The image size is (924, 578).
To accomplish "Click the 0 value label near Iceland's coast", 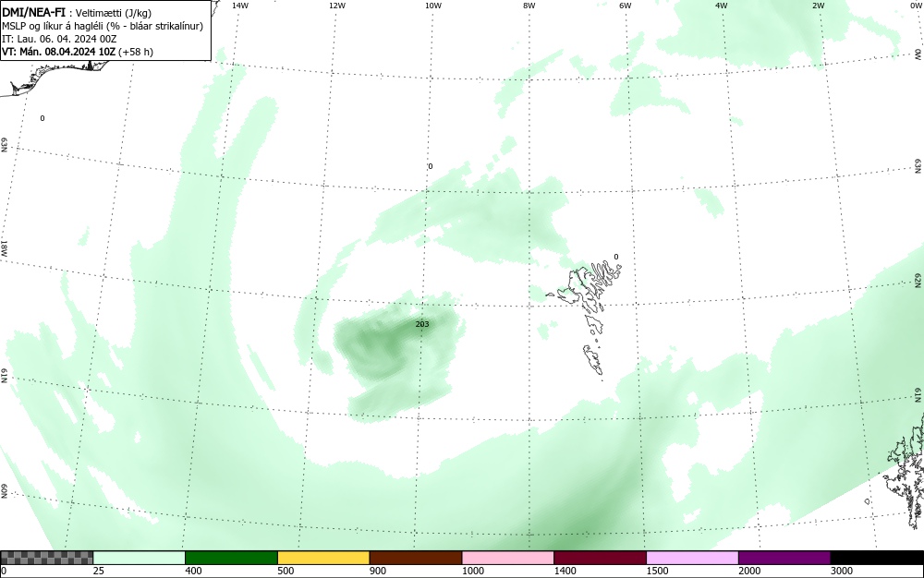I will pos(43,118).
